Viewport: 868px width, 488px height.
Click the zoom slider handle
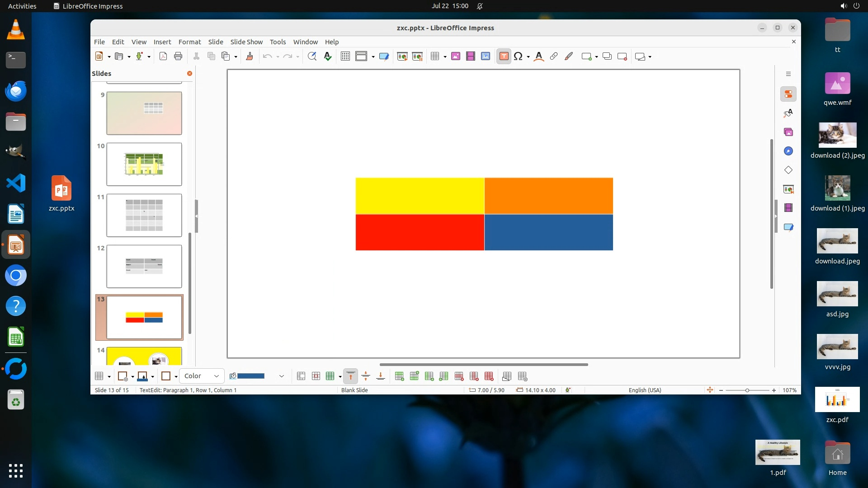pyautogui.click(x=747, y=390)
